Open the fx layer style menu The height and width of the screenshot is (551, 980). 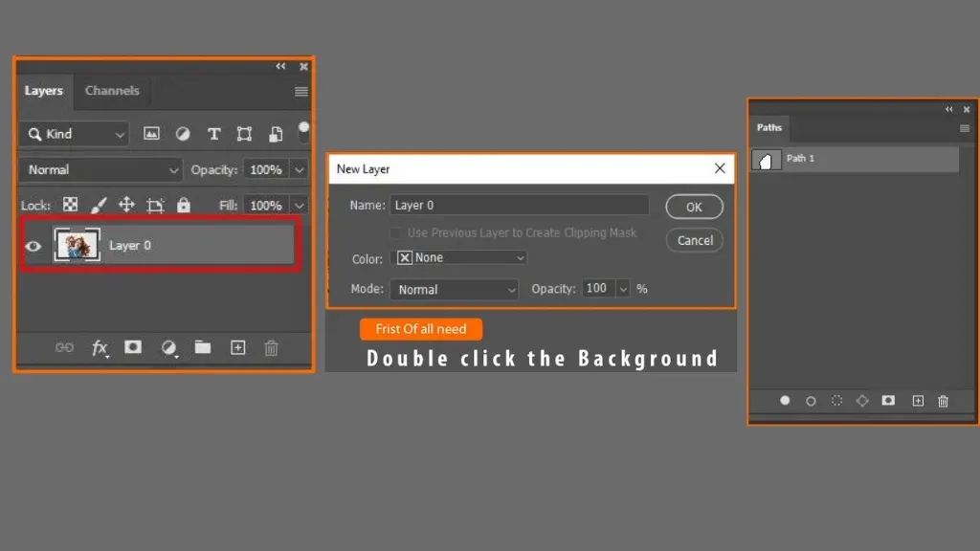tap(100, 348)
